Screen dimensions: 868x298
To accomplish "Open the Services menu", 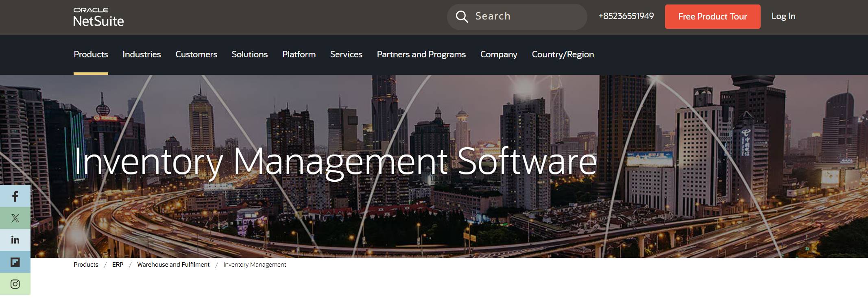I will point(346,54).
